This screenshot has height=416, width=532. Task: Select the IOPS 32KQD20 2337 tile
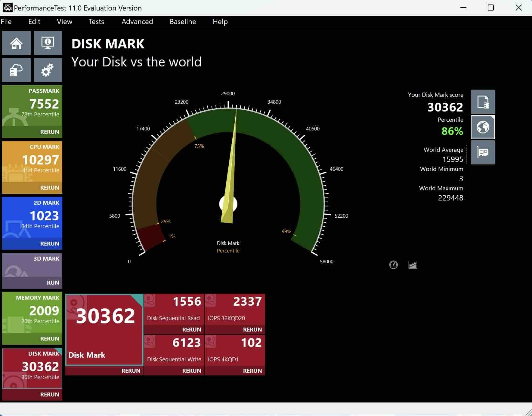[235, 309]
